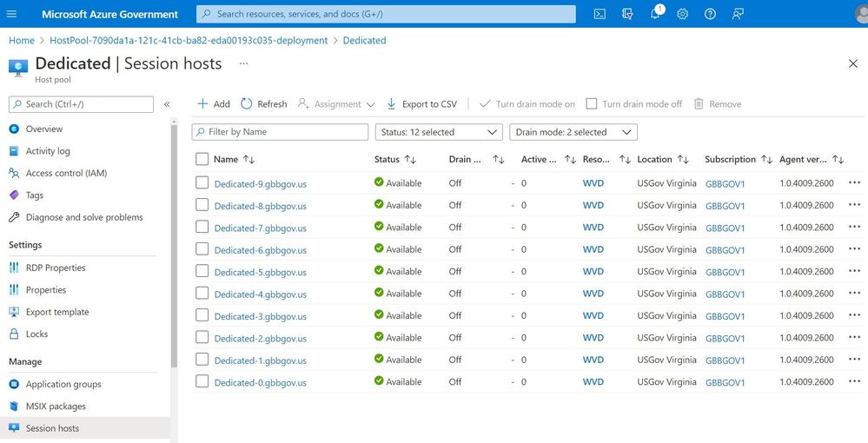This screenshot has width=868, height=443.
Task: Open the portal Settings gear
Action: [x=683, y=15]
